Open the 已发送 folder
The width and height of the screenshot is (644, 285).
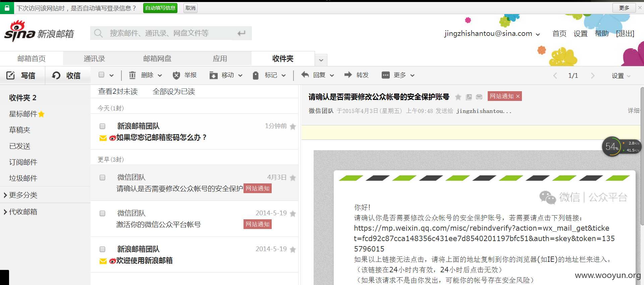20,146
